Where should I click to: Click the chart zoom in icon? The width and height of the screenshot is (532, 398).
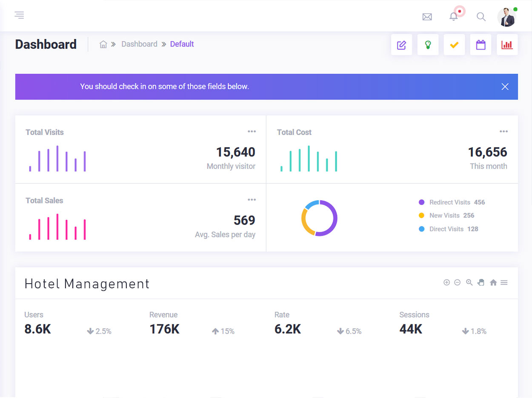(446, 283)
